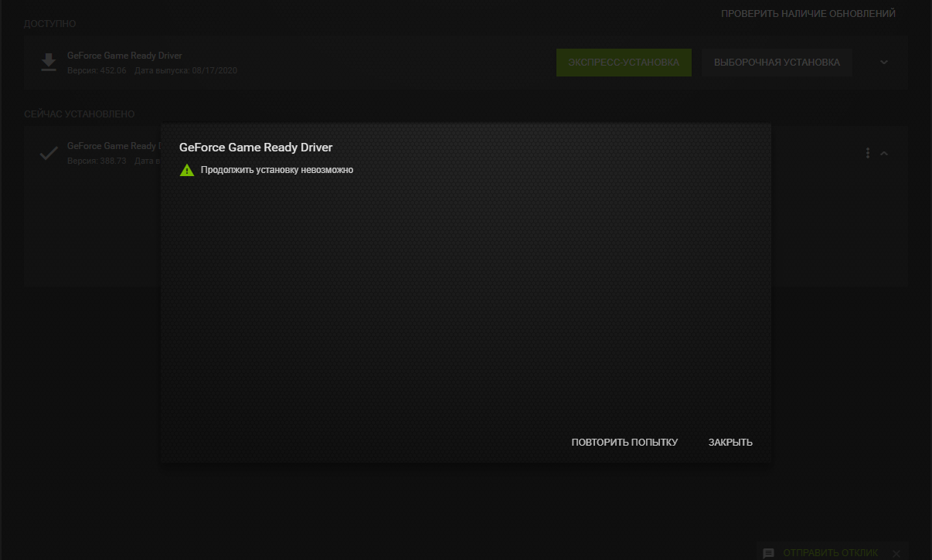Select the Версия 388.73 text
Viewport: 932px width, 560px height.
[97, 161]
